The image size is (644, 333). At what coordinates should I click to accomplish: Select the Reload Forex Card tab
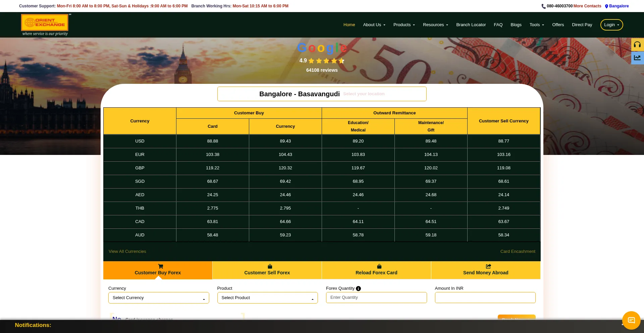[x=376, y=270]
